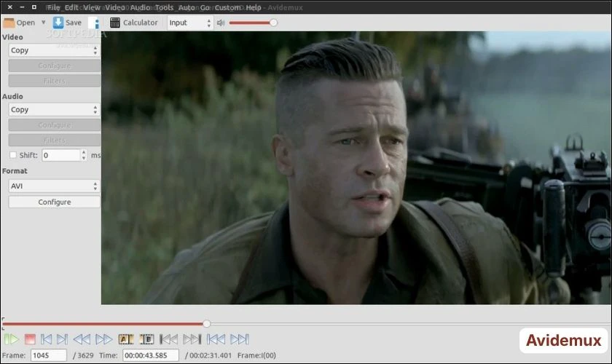Click the video preview frame
The width and height of the screenshot is (612, 364).
356,167
